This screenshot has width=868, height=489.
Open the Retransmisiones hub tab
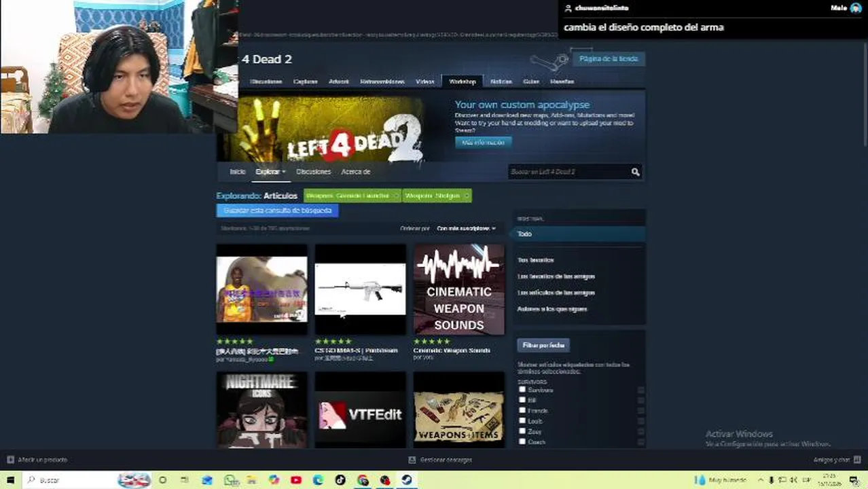(x=382, y=81)
